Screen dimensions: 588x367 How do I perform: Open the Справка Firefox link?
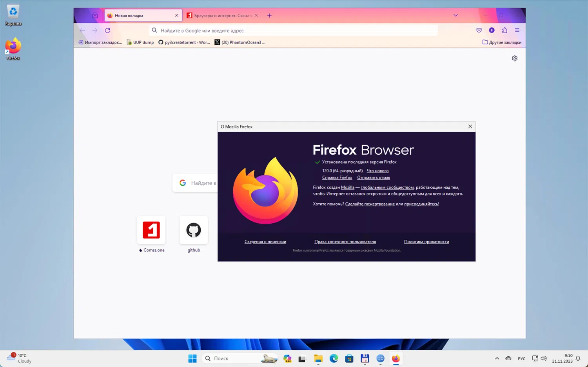click(337, 177)
